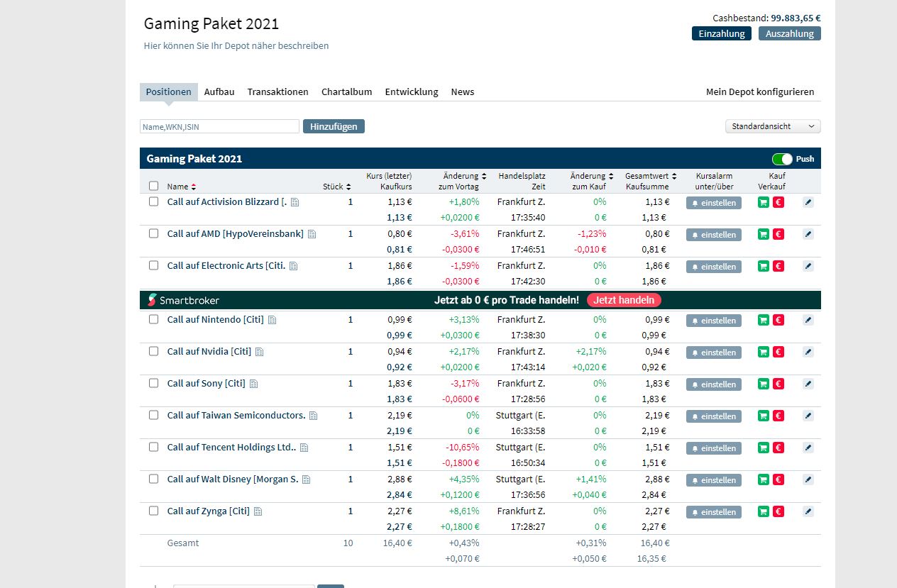Set price alarm for Taiwan Semiconductors
The width and height of the screenshot is (897, 588).
tap(713, 416)
